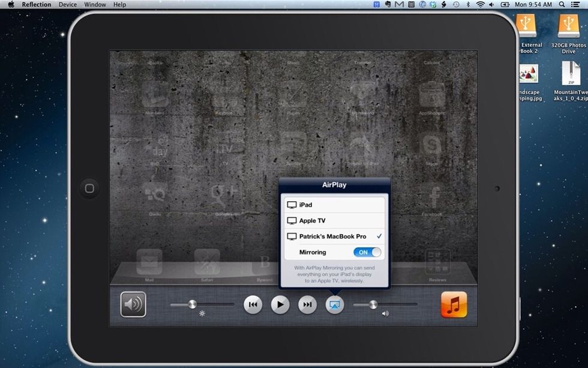Image resolution: width=588 pixels, height=368 pixels.
Task: Tap the AirPlay icon button
Action: tap(335, 304)
